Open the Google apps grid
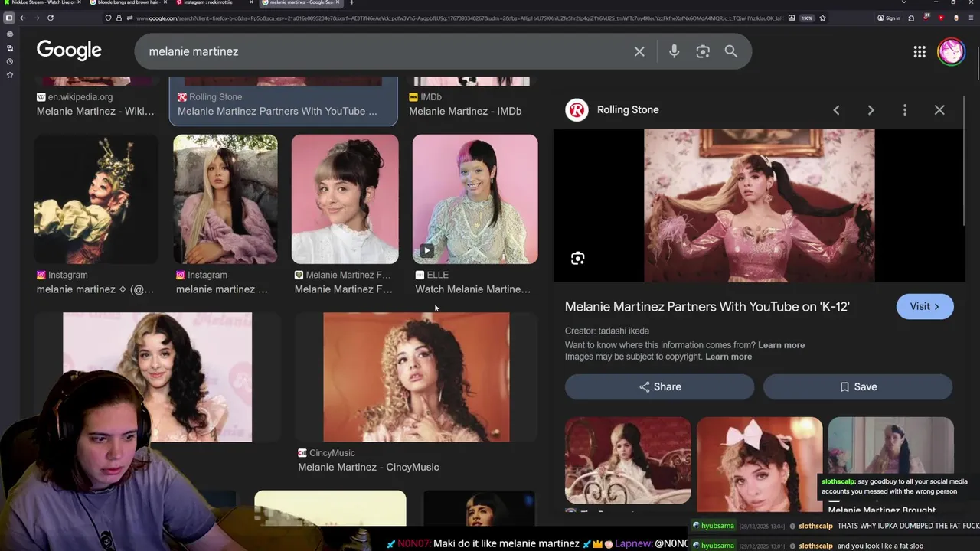 (920, 51)
